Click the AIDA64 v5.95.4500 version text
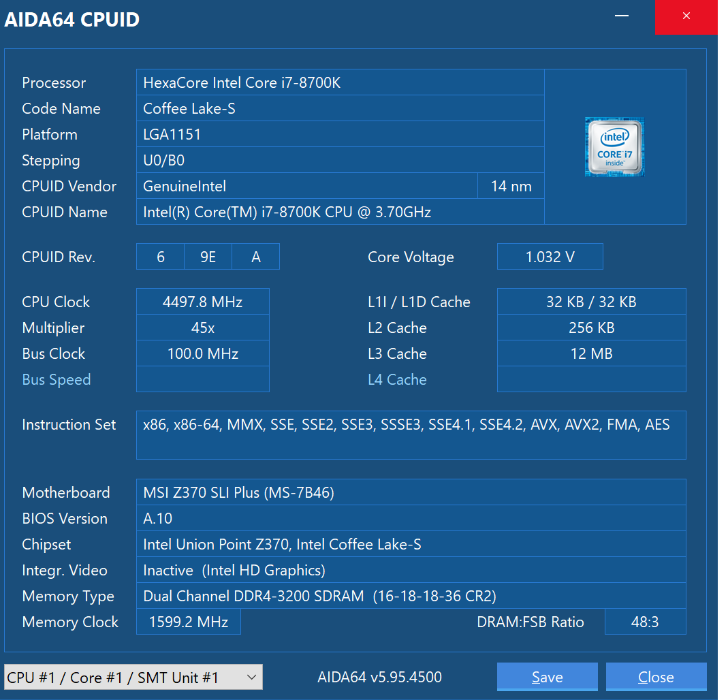 379,678
